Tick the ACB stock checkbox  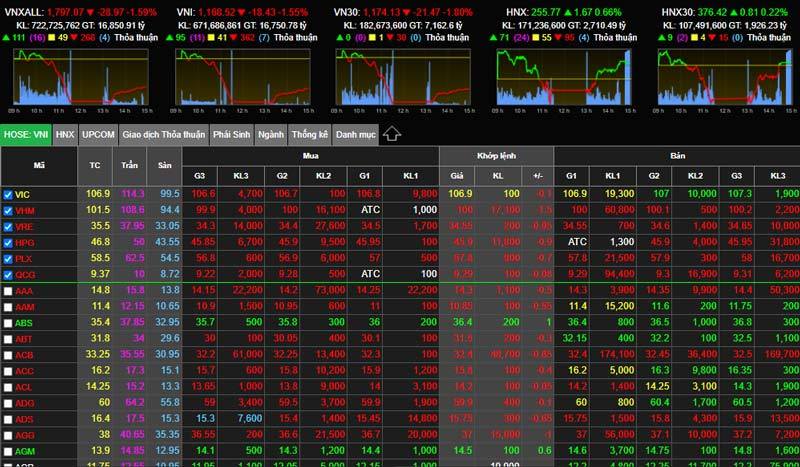[8, 354]
